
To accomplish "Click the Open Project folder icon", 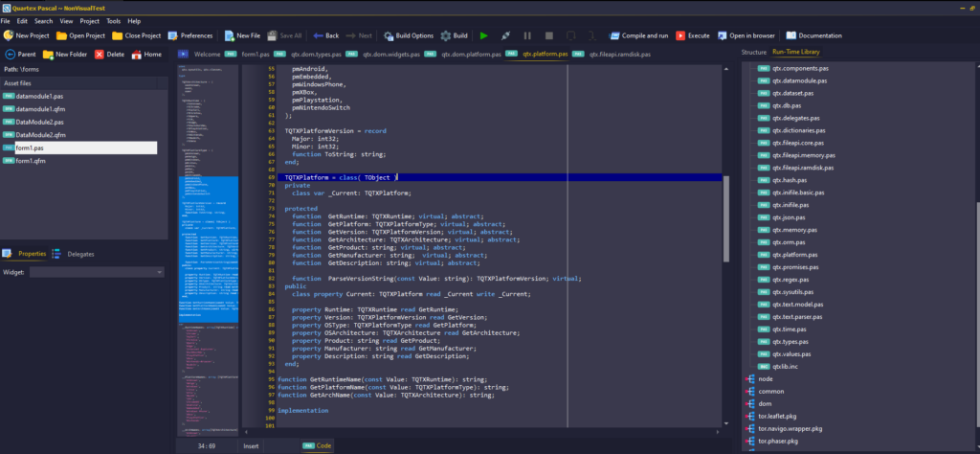I will (60, 35).
